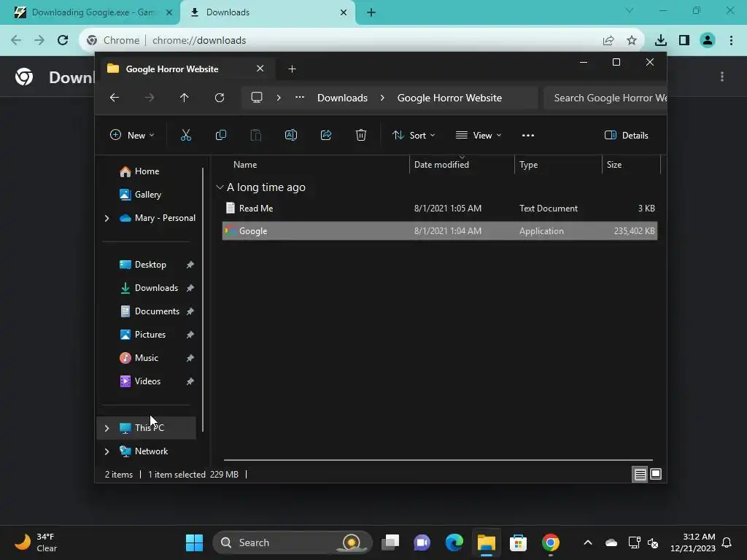
Task: Click Google Horror Website breadcrumb
Action: pos(449,98)
